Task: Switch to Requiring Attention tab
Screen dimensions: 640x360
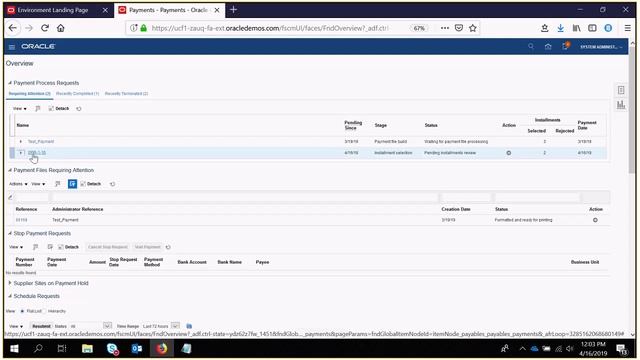Action: (30, 93)
